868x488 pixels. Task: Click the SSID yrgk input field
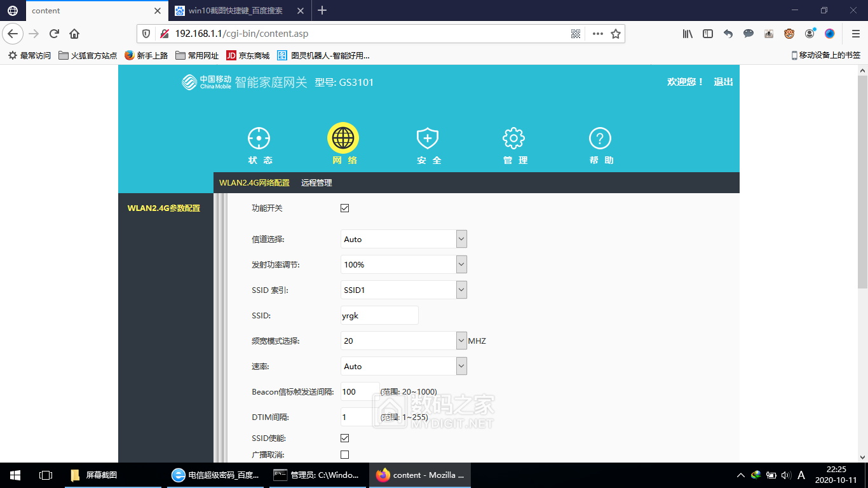pos(379,315)
